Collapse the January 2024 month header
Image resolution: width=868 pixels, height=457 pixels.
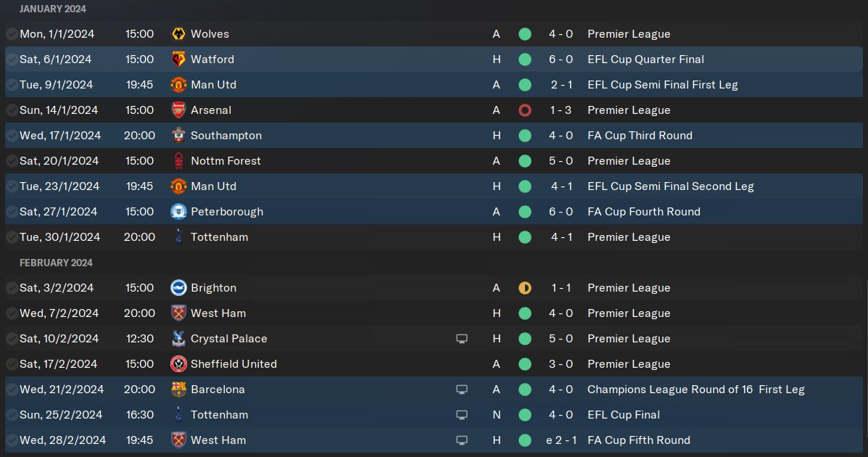point(52,9)
